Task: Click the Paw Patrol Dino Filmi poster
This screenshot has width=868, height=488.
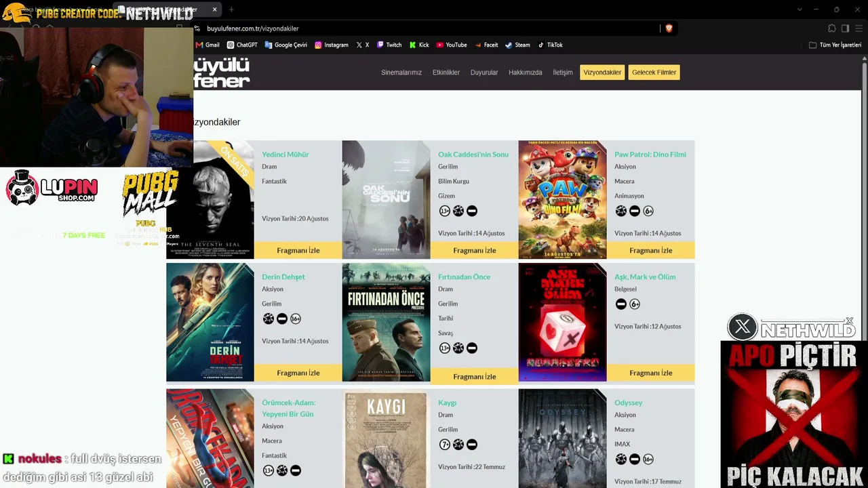Action: pos(563,200)
